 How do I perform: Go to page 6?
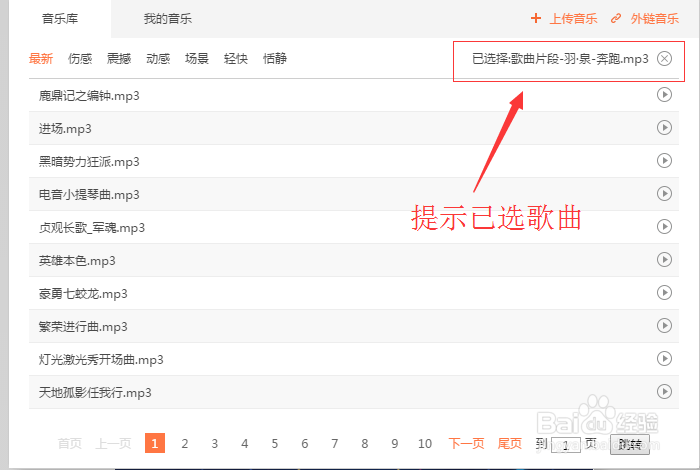[304, 443]
